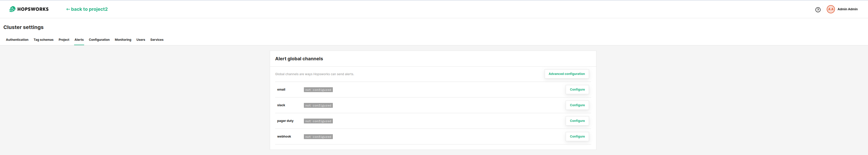Screen dimensions: 868x155
Task: Switch to the Authentication tab
Action: click(17, 40)
